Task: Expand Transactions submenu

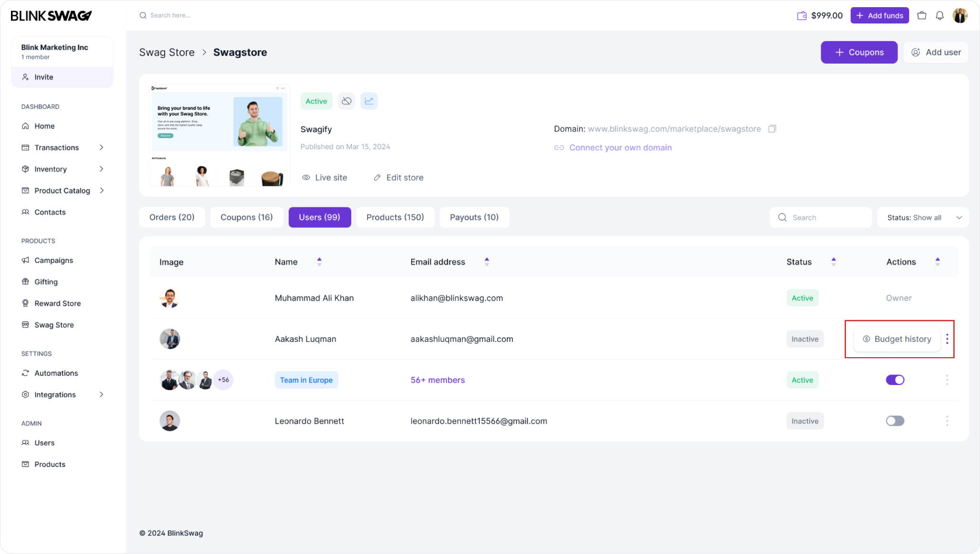Action: point(101,147)
